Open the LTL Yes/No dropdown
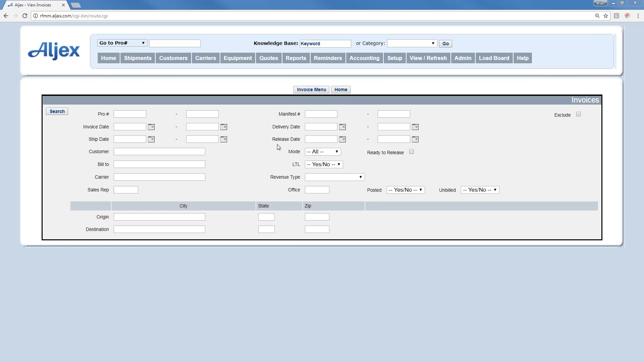Viewport: 644px width, 362px height. 324,165
